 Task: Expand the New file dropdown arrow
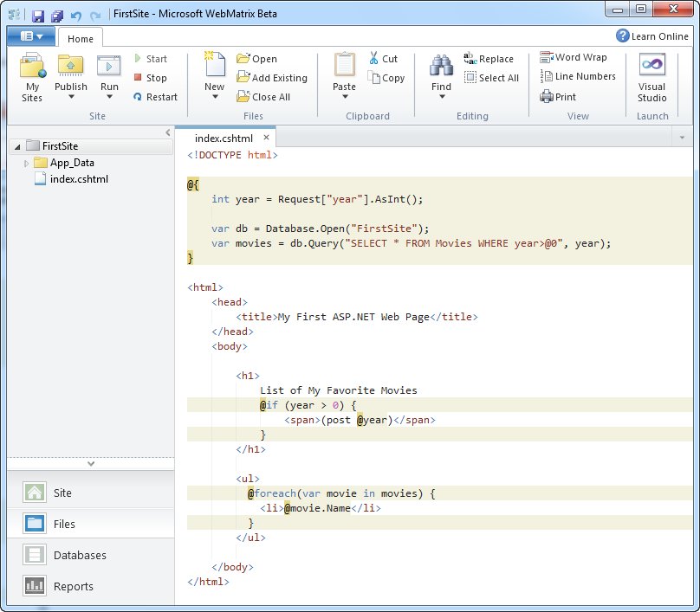[215, 97]
